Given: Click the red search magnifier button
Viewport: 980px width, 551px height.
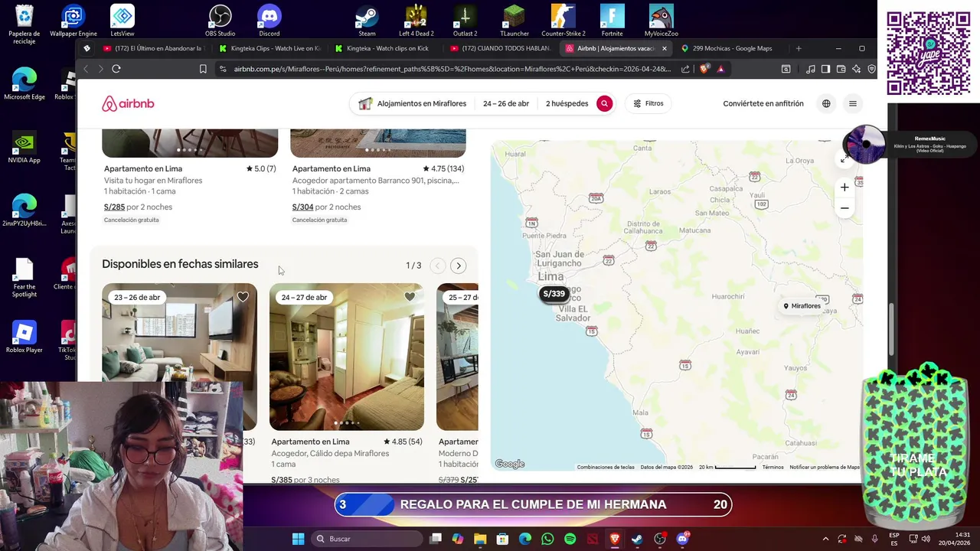Looking at the screenshot, I should pyautogui.click(x=604, y=103).
